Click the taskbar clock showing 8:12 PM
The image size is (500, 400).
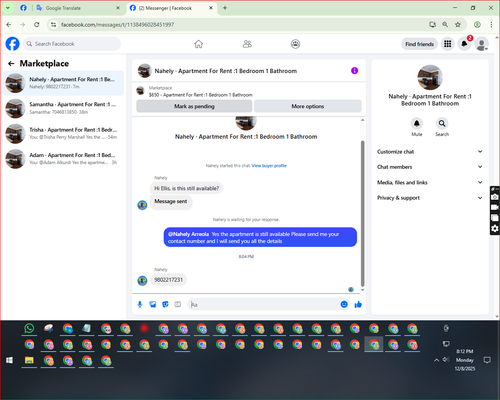(x=465, y=360)
